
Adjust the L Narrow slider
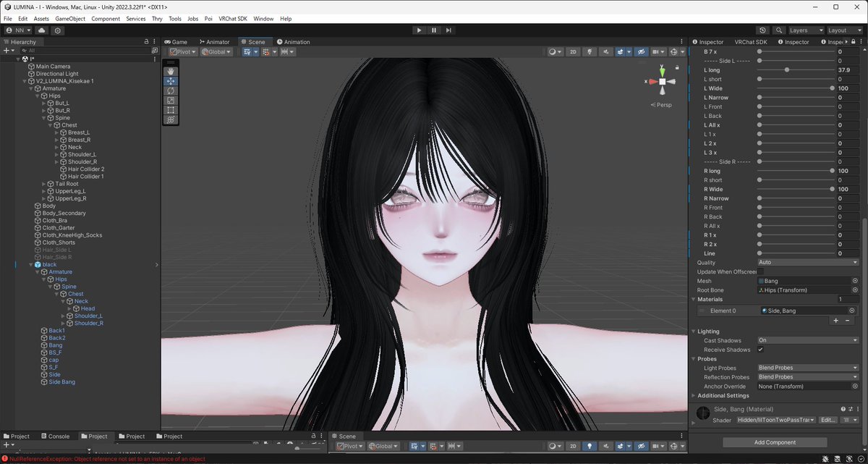pos(796,98)
